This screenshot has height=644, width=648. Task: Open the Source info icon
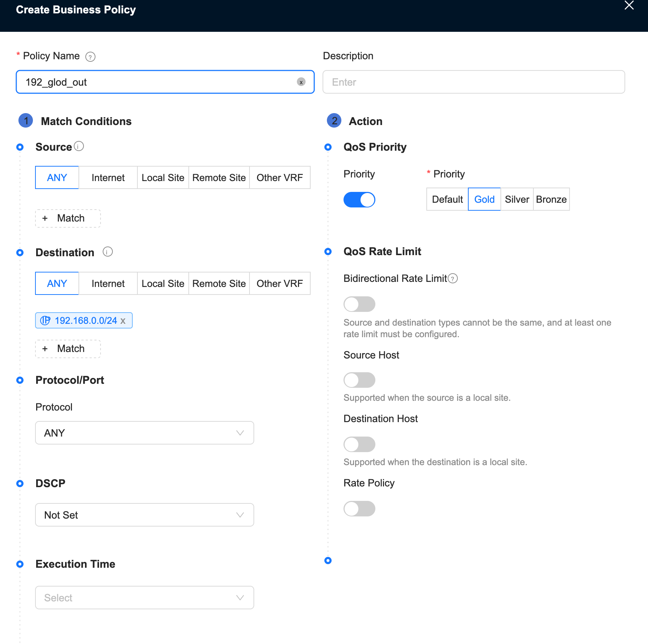[x=79, y=146]
